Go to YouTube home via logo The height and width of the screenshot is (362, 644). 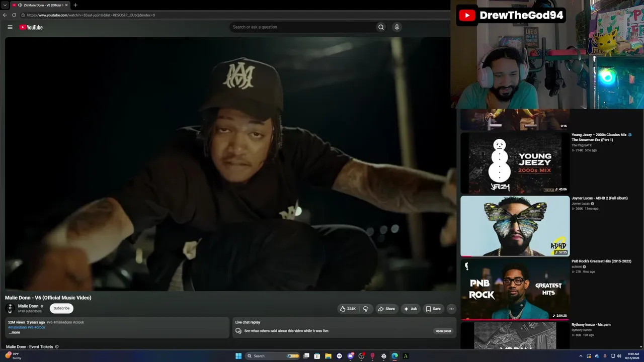[31, 27]
